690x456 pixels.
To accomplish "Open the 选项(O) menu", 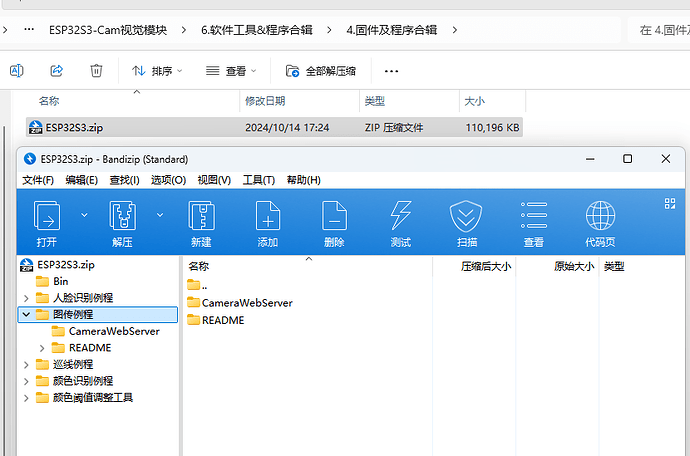I will tap(169, 180).
